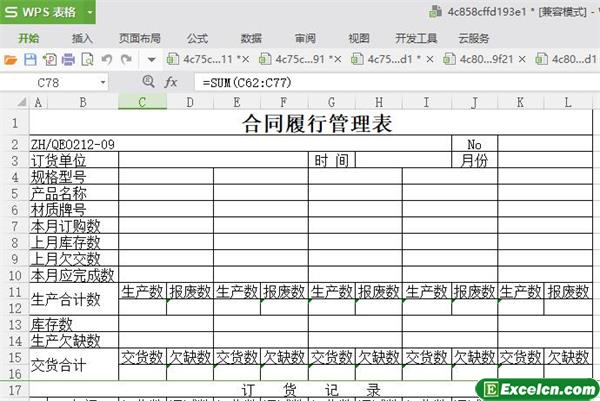
Task: Switch to the 公式 tab
Action: [x=197, y=38]
